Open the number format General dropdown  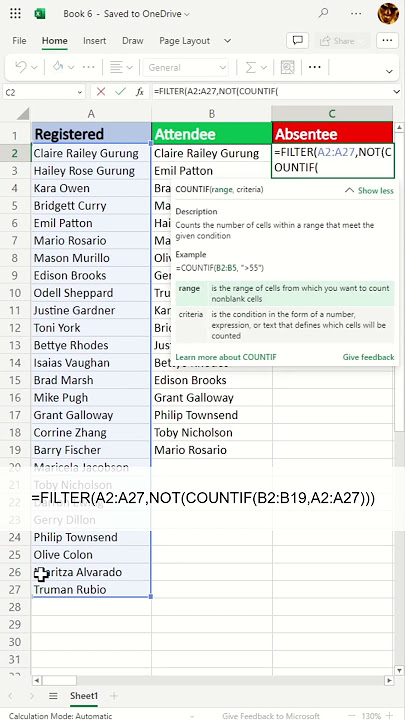186,68
